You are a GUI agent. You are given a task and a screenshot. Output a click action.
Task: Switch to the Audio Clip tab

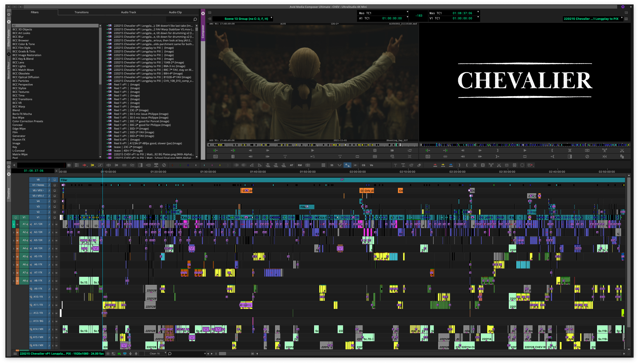click(175, 12)
